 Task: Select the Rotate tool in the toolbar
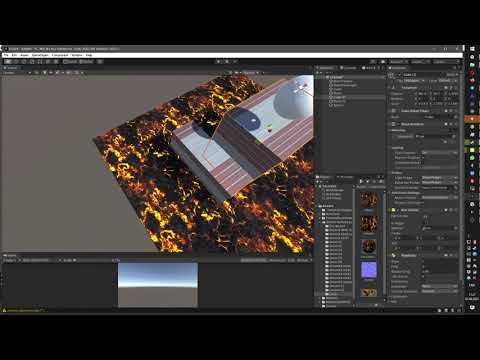(x=24, y=62)
